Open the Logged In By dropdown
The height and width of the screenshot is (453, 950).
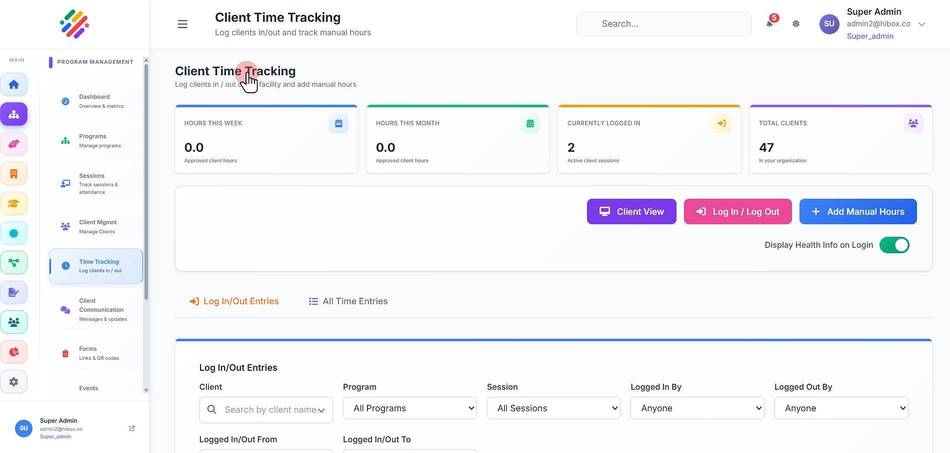point(697,408)
